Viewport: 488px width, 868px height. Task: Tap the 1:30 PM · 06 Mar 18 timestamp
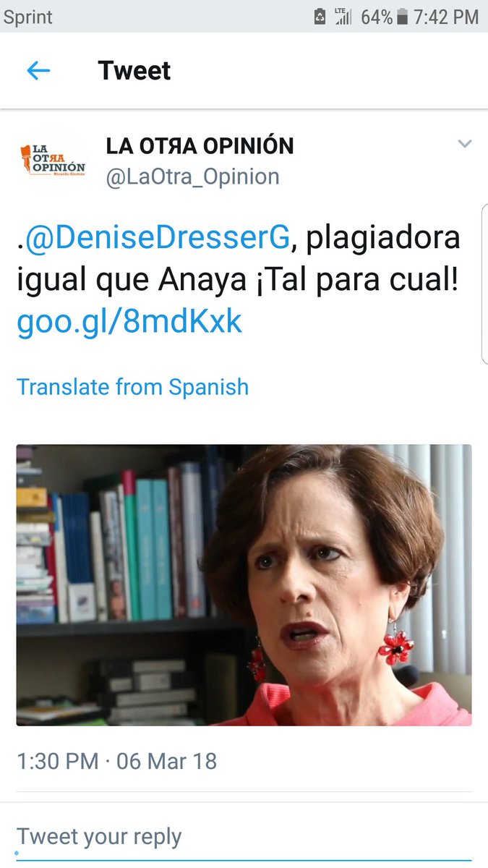click(116, 761)
